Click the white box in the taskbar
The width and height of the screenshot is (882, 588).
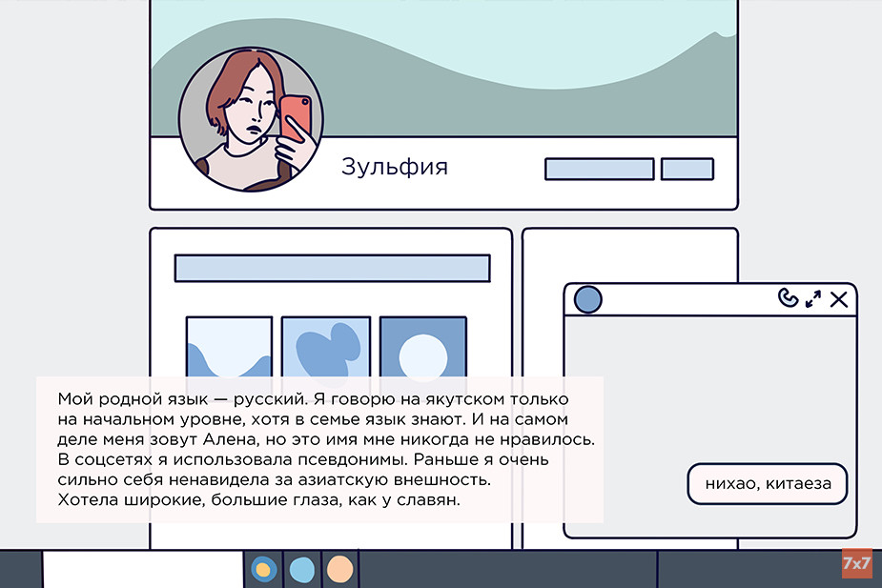click(x=143, y=569)
